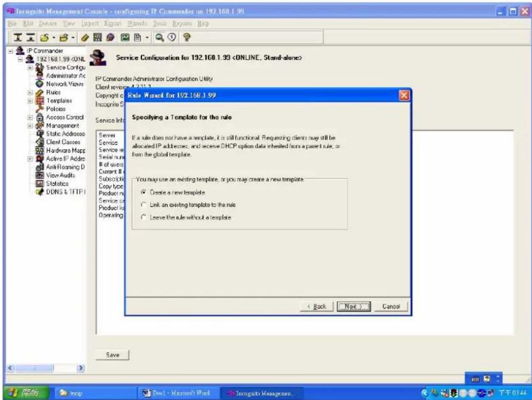Image resolution: width=532 pixels, height=400 pixels.
Task: Click the tree panel horizontal scrollbar right arrow
Action: click(81, 368)
